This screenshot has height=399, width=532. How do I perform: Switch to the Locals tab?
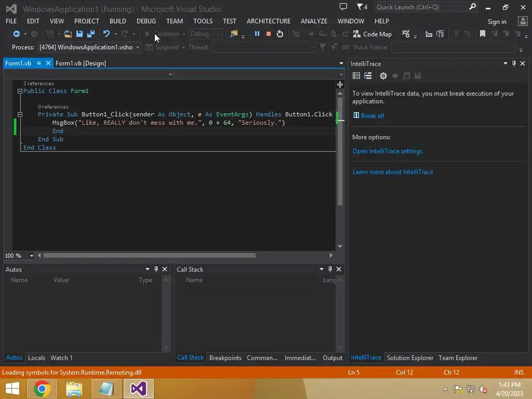(x=37, y=357)
